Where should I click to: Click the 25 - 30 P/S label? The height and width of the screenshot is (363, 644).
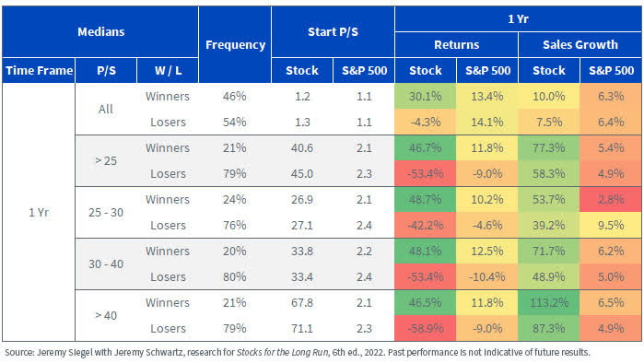click(106, 212)
